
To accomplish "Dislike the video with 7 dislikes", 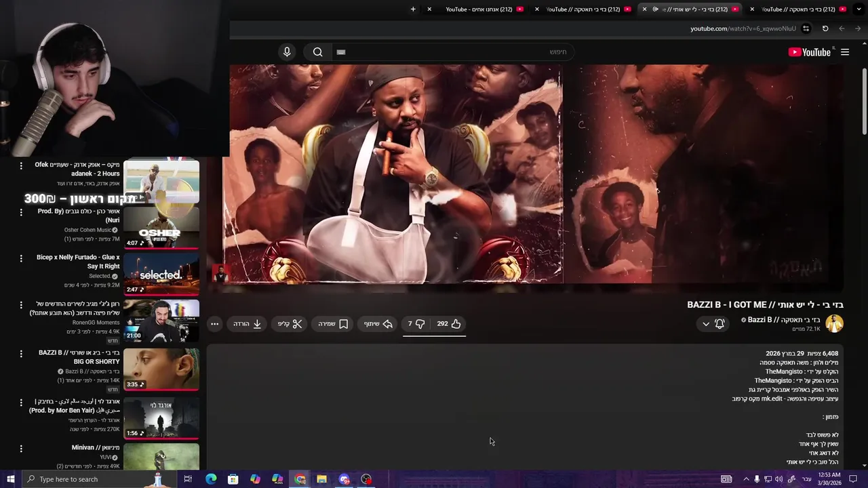I will pyautogui.click(x=416, y=324).
